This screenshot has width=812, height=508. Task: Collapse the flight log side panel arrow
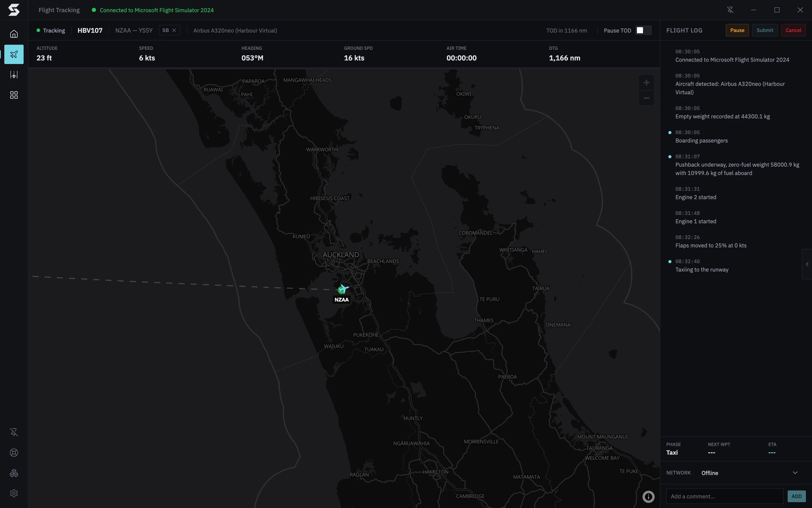coord(807,264)
